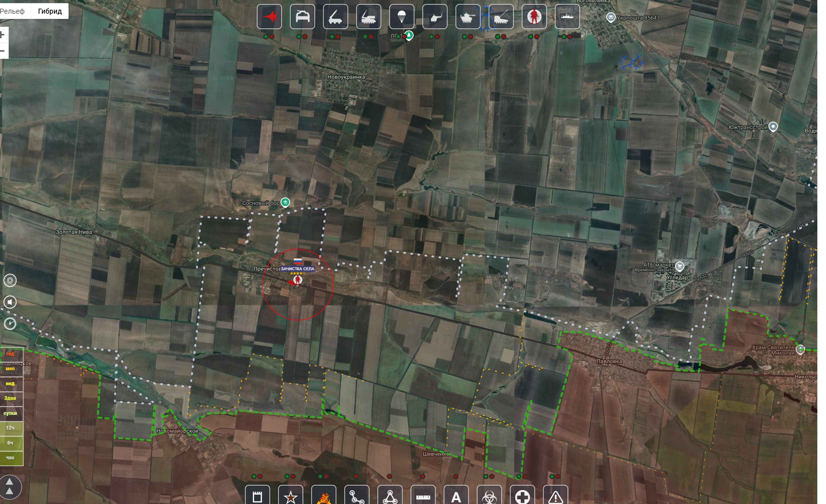The height and width of the screenshot is (504, 826).
Task: Select the ruler measurement tool
Action: [423, 496]
